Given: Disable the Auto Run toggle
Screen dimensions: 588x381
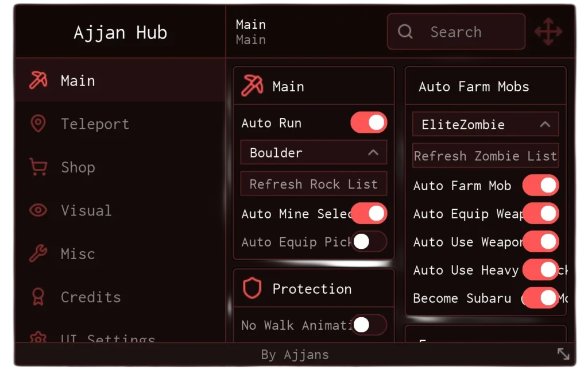Looking at the screenshot, I should [x=369, y=122].
